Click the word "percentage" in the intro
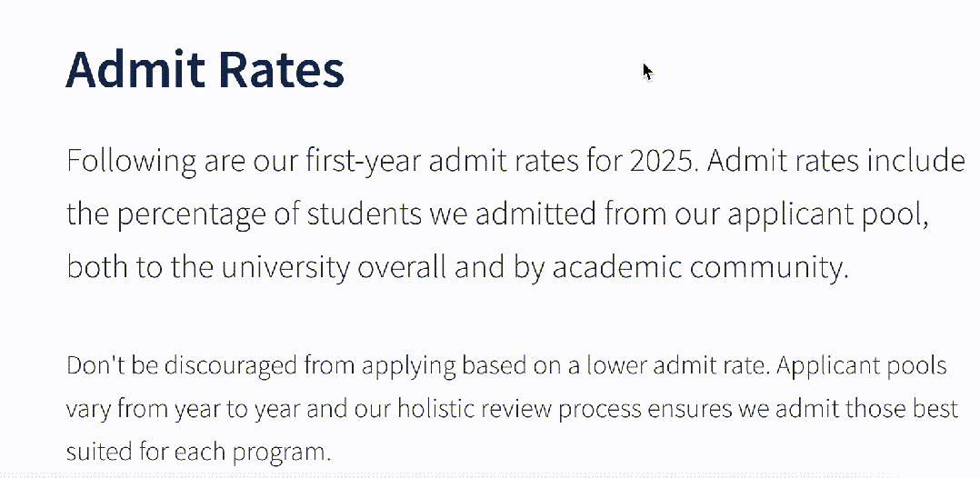Screen dimensions: 980x478 point(192,216)
